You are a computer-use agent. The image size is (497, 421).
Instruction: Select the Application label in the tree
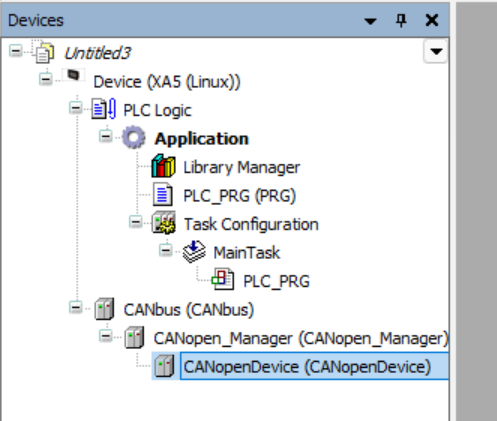[x=201, y=139]
